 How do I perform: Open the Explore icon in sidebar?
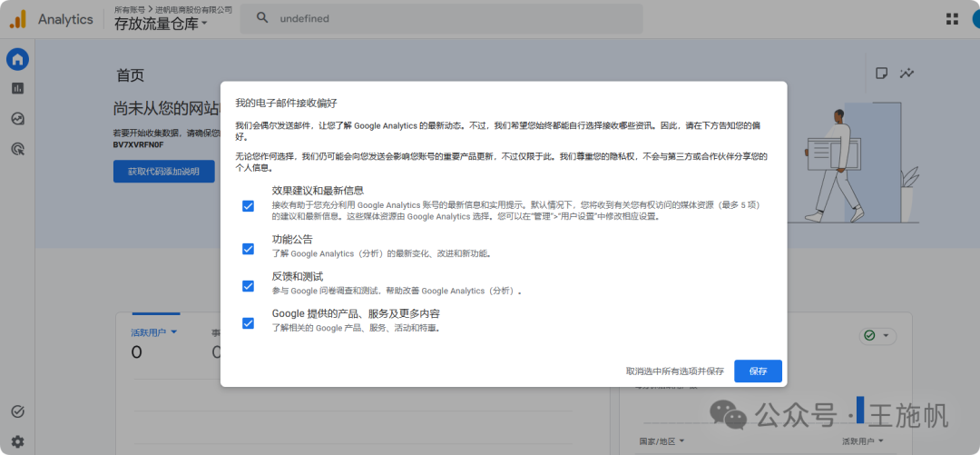[17, 118]
